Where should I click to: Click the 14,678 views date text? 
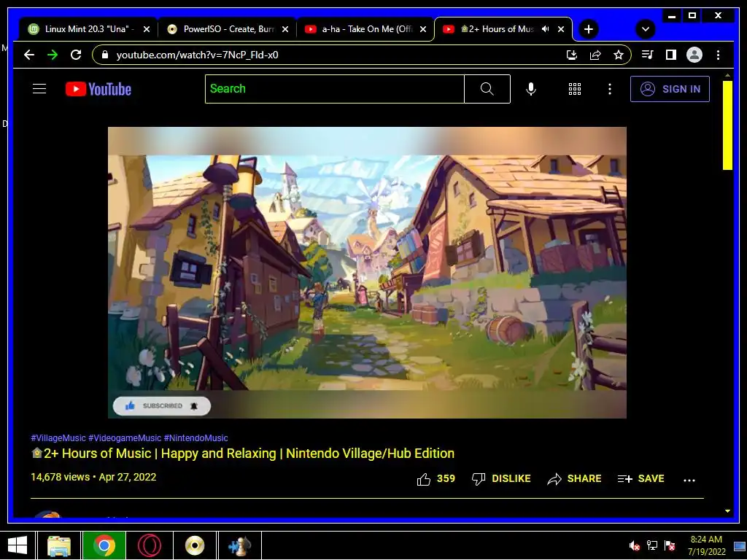(x=93, y=477)
